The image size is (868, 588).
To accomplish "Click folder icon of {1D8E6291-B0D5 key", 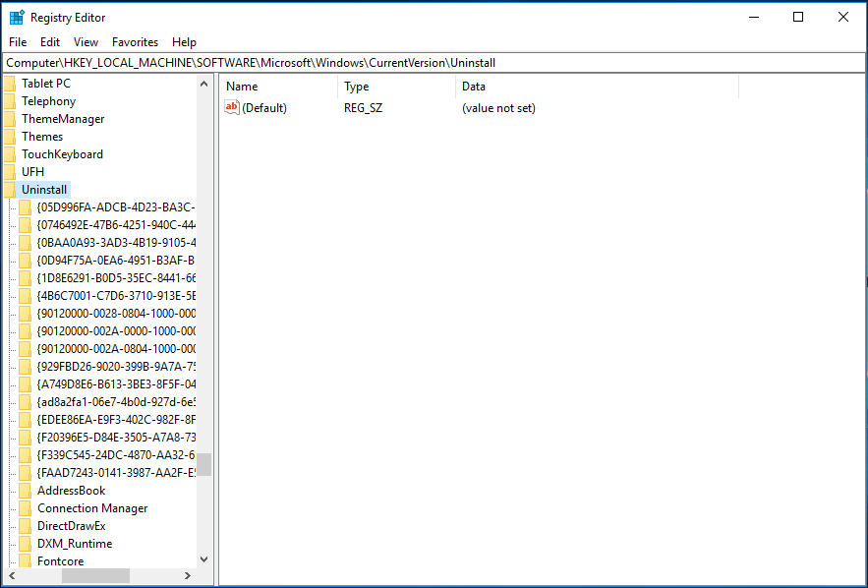I will point(25,278).
